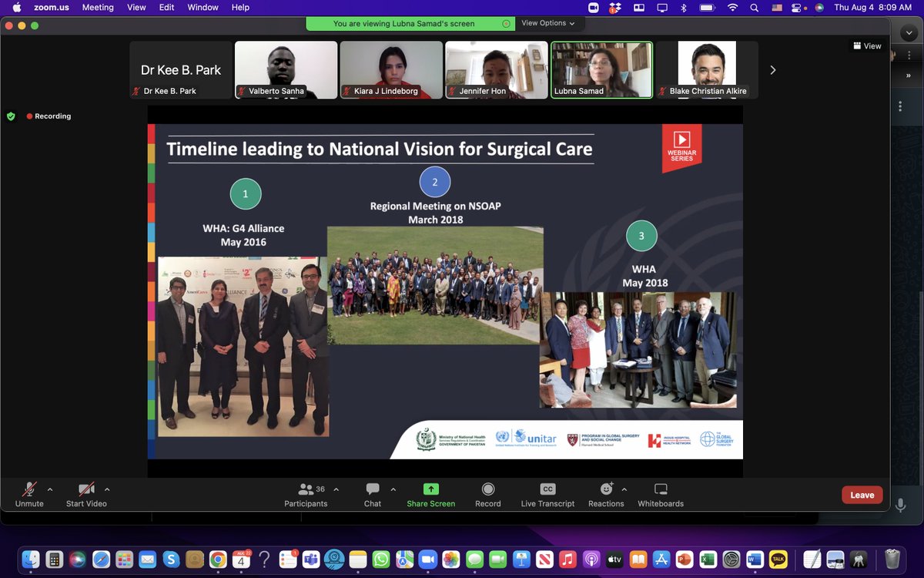Open the View Options dropdown
Image resolution: width=924 pixels, height=578 pixels.
click(548, 23)
